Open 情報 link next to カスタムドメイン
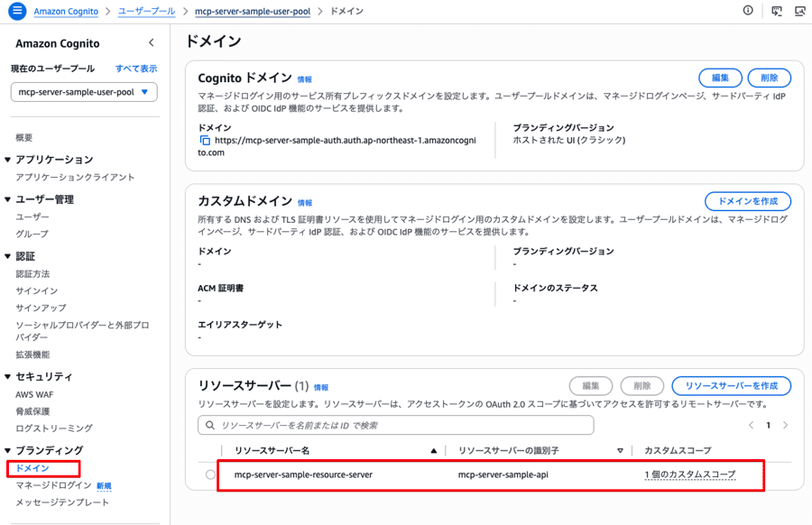812x525 pixels. click(305, 203)
